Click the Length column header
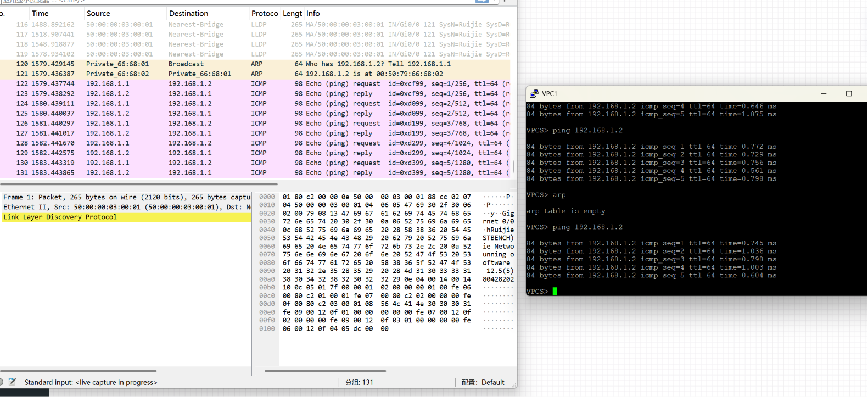The width and height of the screenshot is (868, 397). pyautogui.click(x=292, y=13)
